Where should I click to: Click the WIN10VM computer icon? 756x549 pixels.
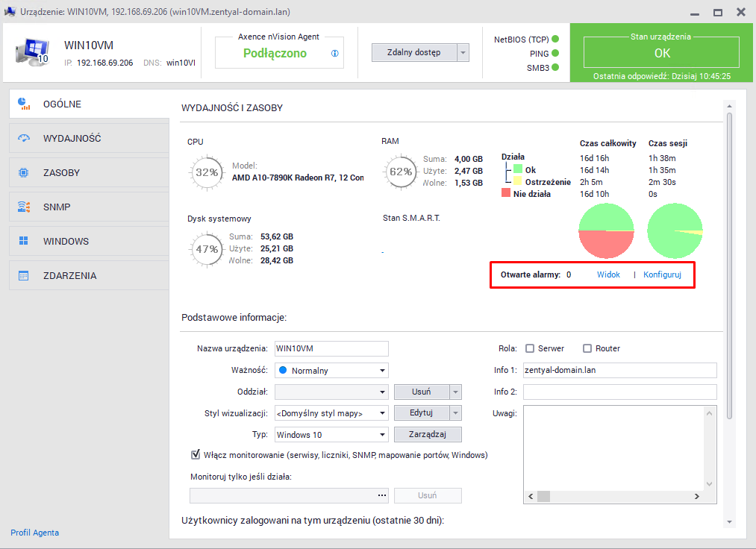pos(32,52)
